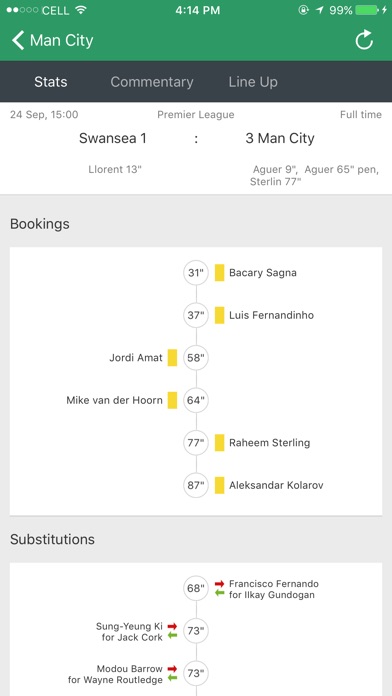The image size is (392, 696).
Task: Tap yellow card icon beside Jordi Amat
Action: [x=172, y=358]
